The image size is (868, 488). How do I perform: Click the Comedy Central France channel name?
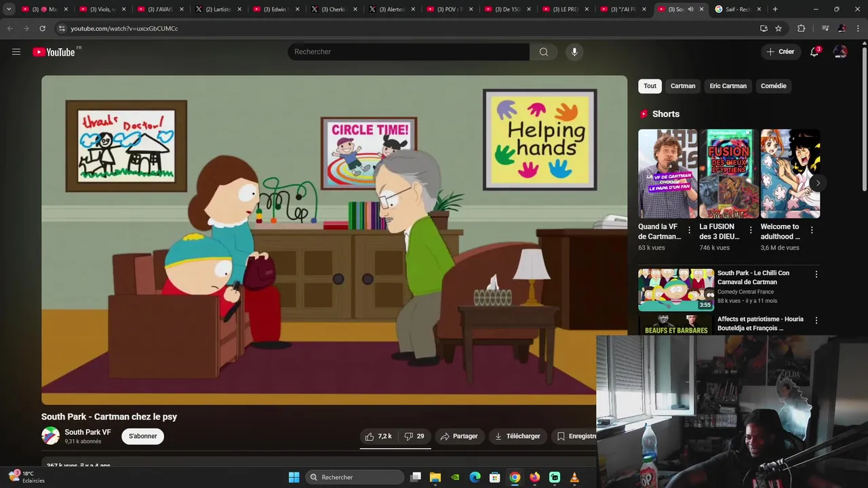[x=745, y=292]
